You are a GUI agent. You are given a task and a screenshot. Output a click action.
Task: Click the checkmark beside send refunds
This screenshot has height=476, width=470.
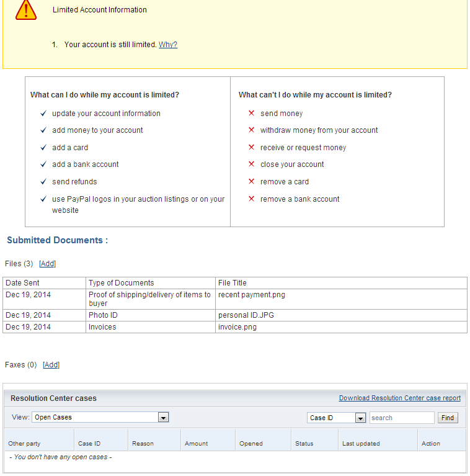pyautogui.click(x=43, y=182)
